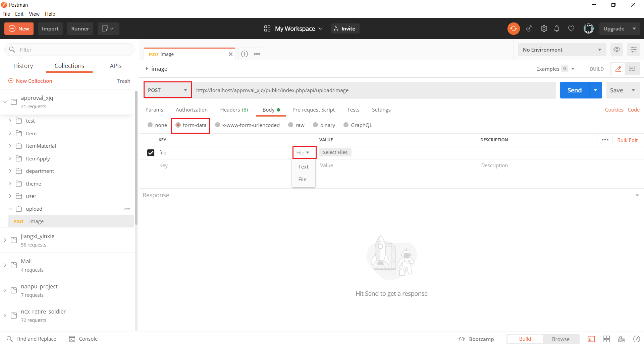This screenshot has width=644, height=345.
Task: Choose Text from key type dropdown
Action: pos(304,166)
